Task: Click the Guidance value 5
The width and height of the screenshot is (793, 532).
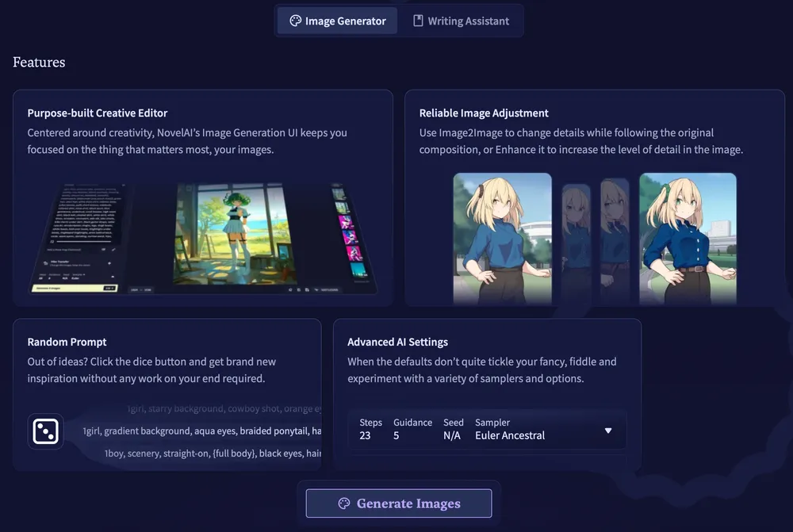Action: 396,435
